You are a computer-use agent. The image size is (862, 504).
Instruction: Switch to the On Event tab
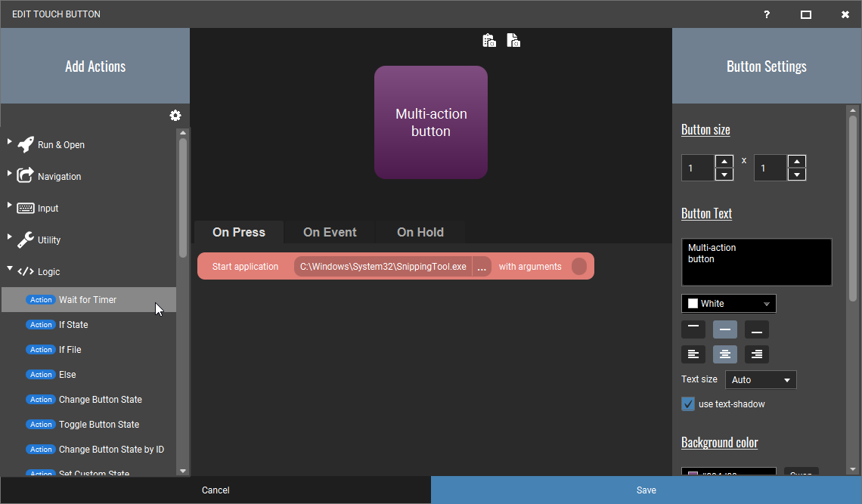click(330, 232)
